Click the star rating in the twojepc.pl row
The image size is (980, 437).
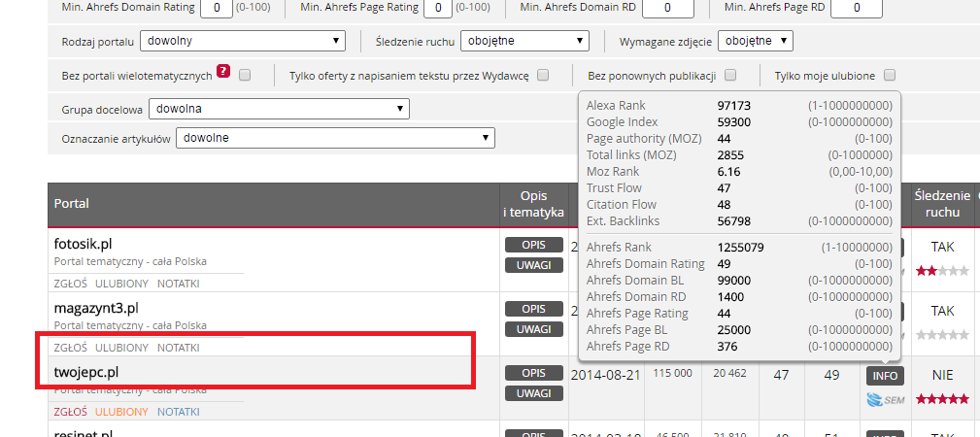[x=940, y=399]
